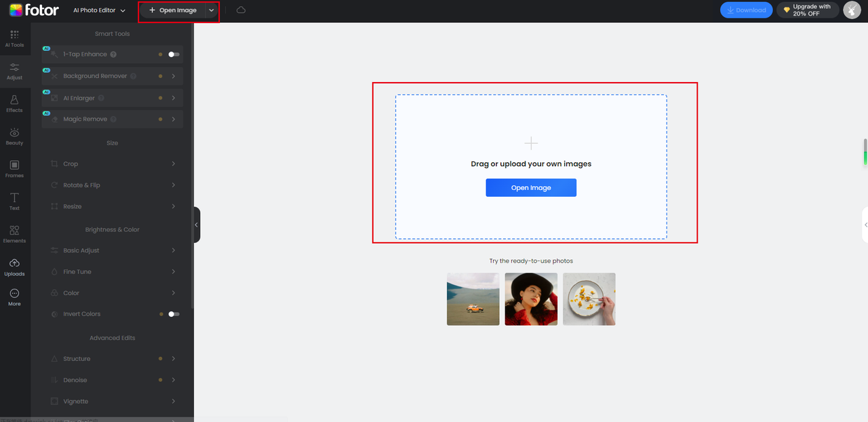Click the 1-Tap Enhance help icon

click(x=113, y=54)
